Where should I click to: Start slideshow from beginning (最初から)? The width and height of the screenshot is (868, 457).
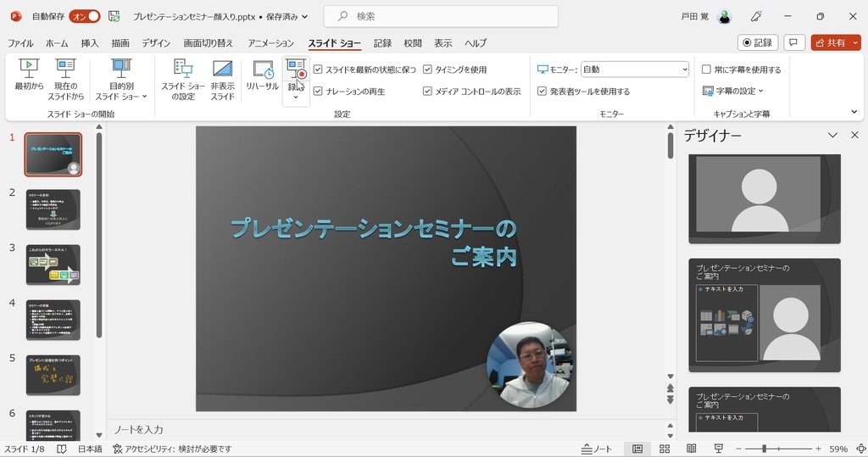click(29, 75)
